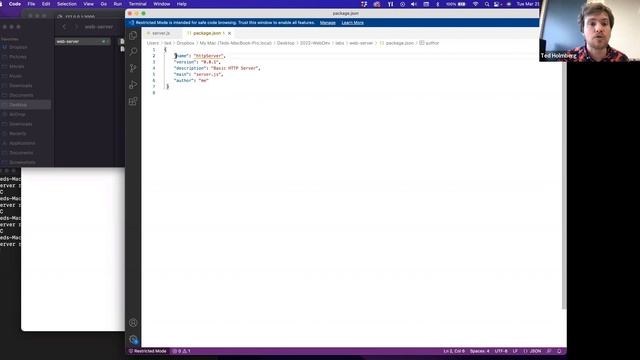640x360 pixels.
Task: Open the Run menu
Action: click(118, 4)
